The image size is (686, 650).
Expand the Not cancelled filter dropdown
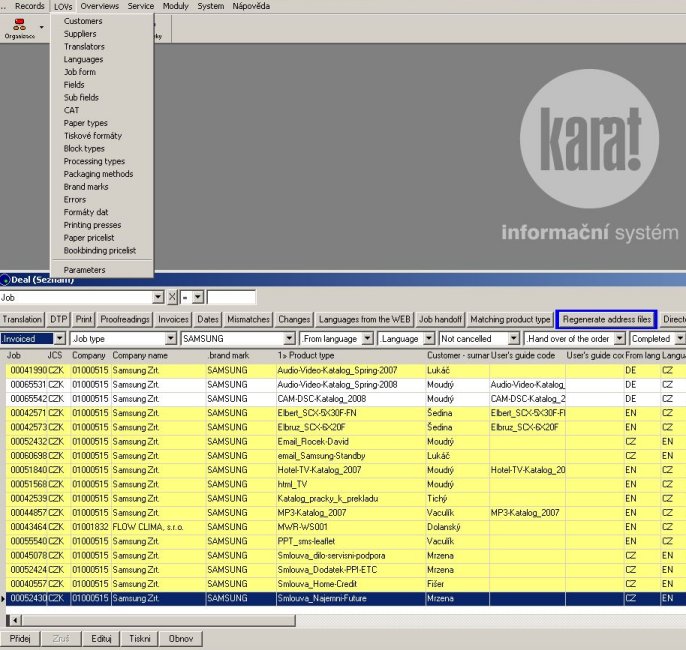[x=514, y=339]
